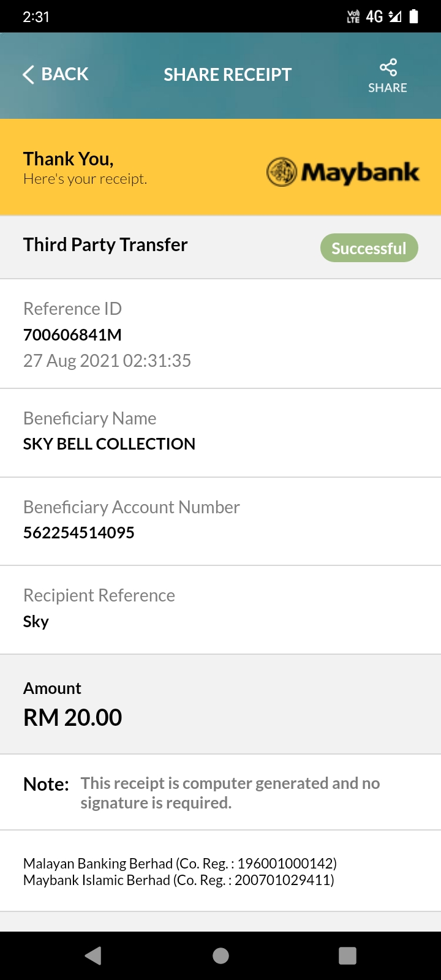
Task: Select the reference ID 700606841M
Action: [72, 335]
